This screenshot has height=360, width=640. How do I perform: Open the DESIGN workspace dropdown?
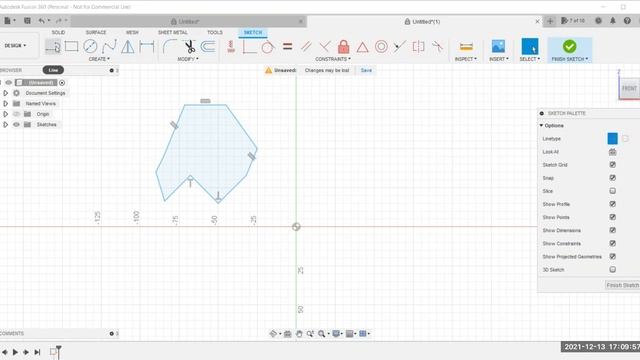point(16,46)
